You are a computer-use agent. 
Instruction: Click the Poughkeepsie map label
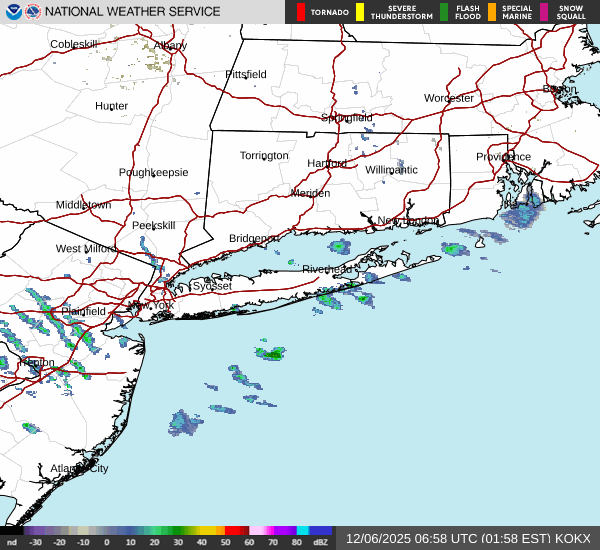(153, 172)
